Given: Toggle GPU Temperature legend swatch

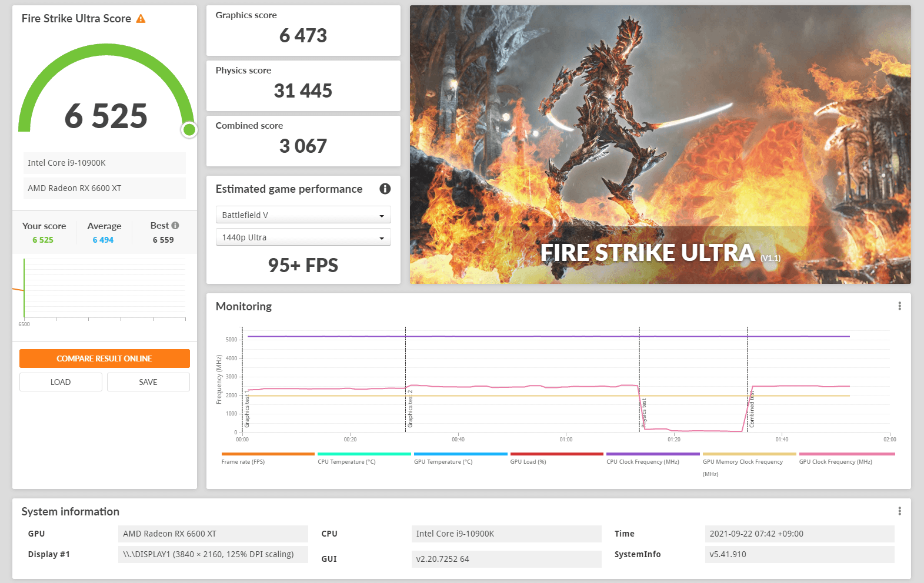Looking at the screenshot, I should coord(461,454).
